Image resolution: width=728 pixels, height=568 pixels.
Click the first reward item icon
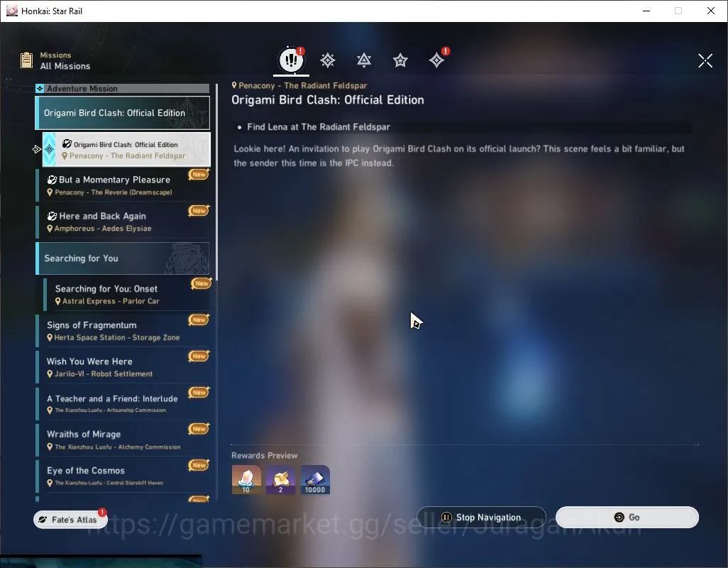tap(246, 479)
